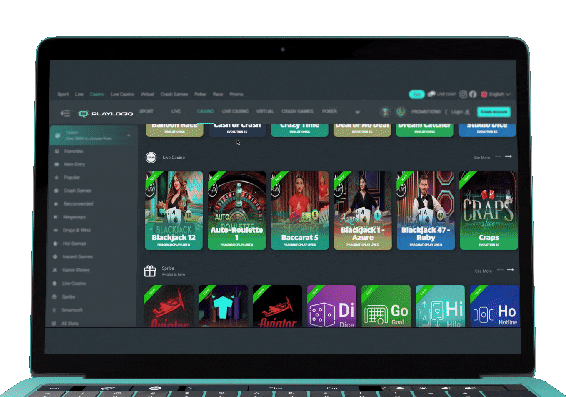Click the Spribe icon in sidebar

point(55,297)
